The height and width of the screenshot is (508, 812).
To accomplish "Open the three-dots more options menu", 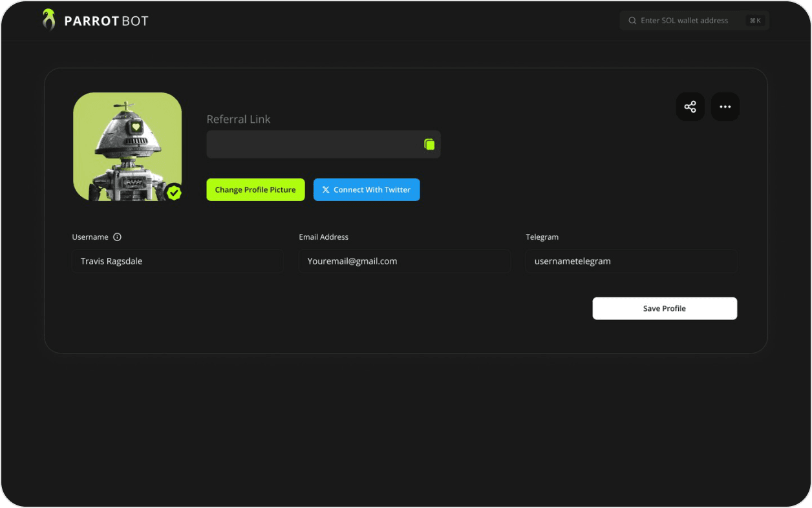I will (725, 107).
